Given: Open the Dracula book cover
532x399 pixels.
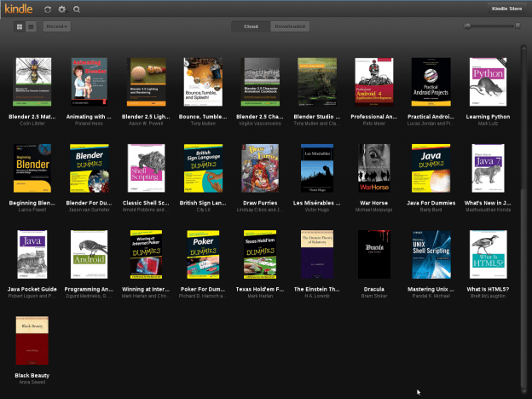Looking at the screenshot, I should (x=374, y=254).
